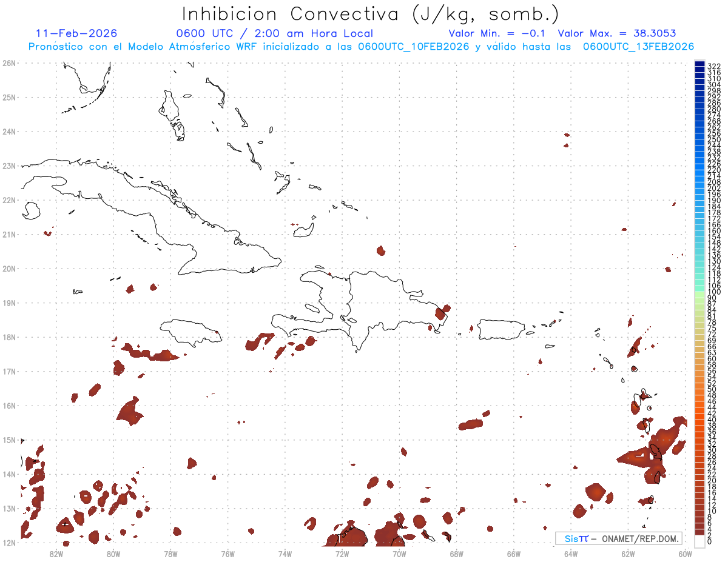Click the '12N' latitude axis label
This screenshot has width=728, height=562.
point(9,543)
